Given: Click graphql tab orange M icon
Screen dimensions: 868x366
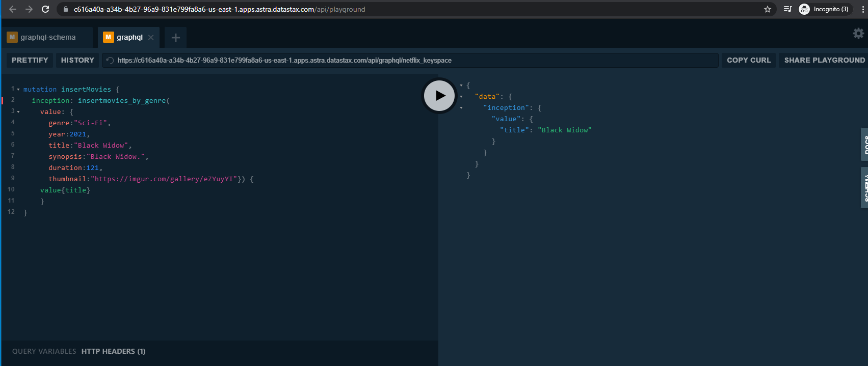Looking at the screenshot, I should click(x=108, y=37).
